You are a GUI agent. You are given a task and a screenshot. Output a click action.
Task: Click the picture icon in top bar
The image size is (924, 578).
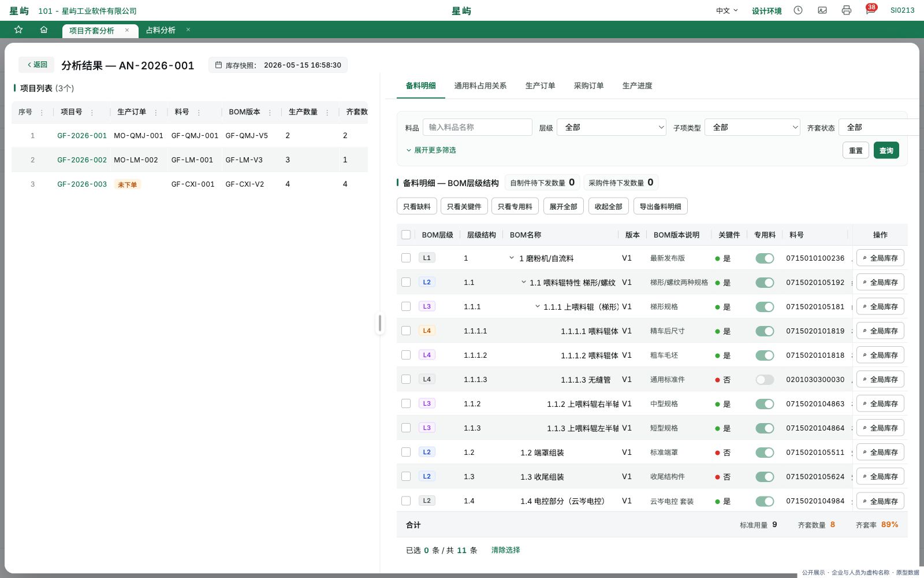point(822,10)
